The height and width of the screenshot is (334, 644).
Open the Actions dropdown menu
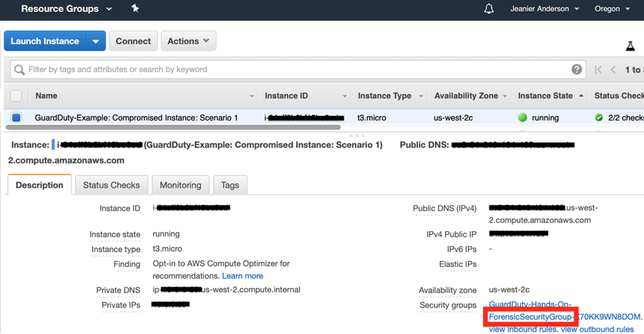coord(188,41)
